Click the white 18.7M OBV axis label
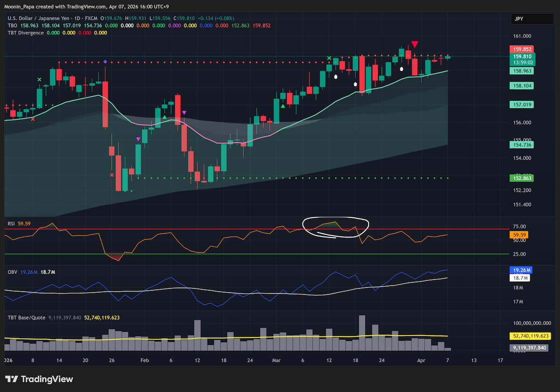 (520, 278)
